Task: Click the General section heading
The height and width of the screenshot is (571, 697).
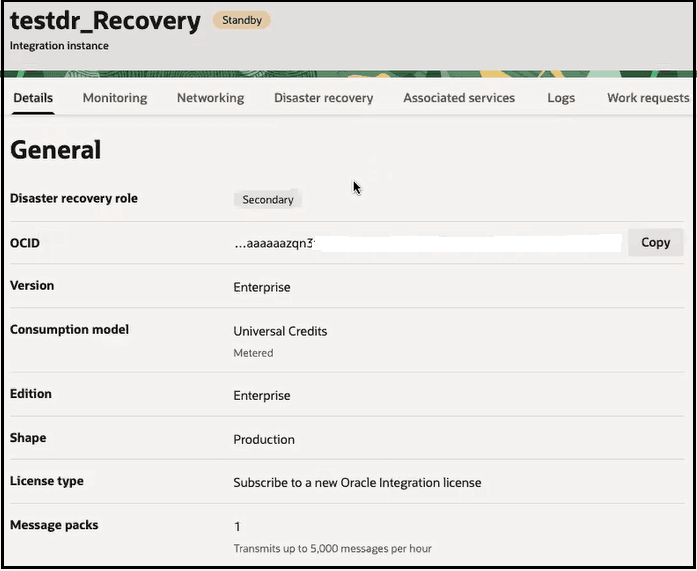Action: point(56,150)
